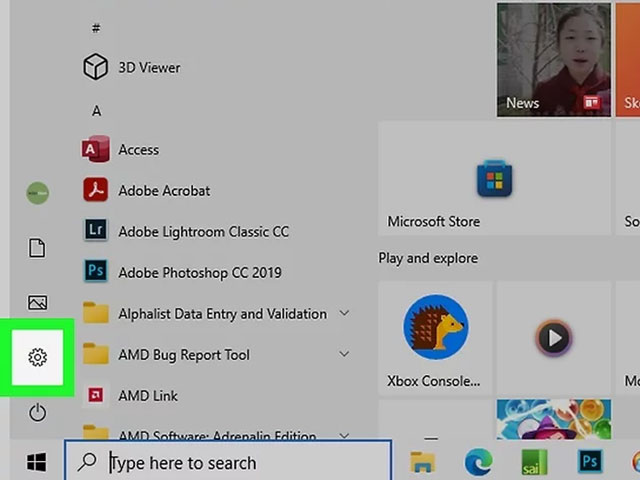Click the green user account avatar
Viewport: 640px width, 480px height.
[x=38, y=193]
